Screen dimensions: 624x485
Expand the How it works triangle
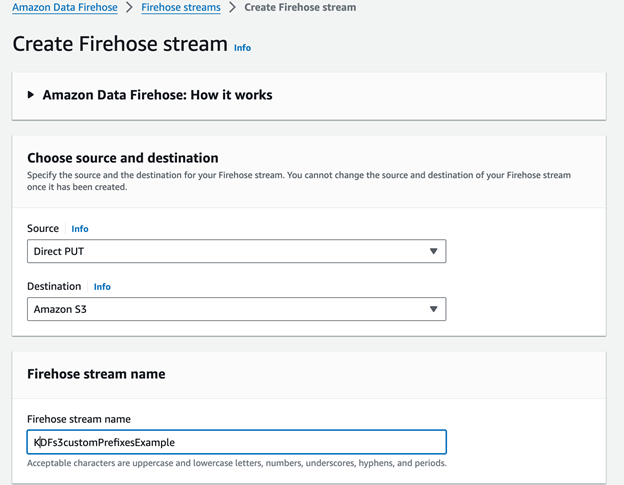tap(31, 95)
